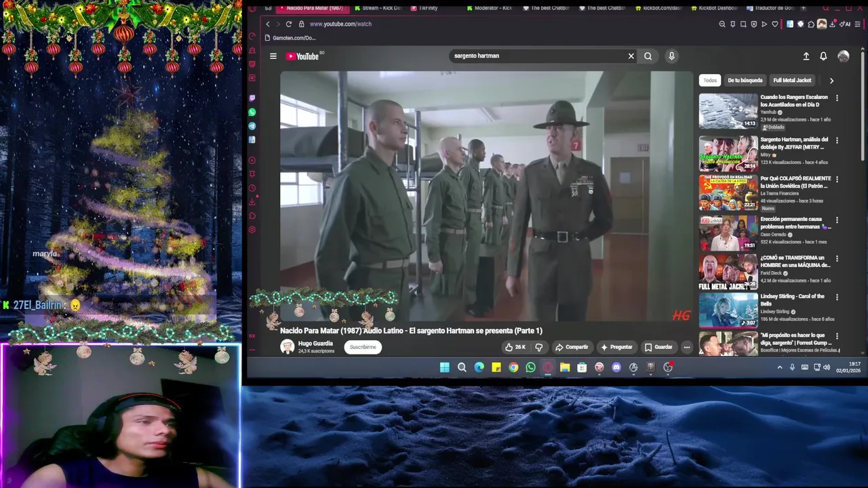This screenshot has width=868, height=488.
Task: Open extensions cube in the browser sidebar
Action: pos(252,216)
